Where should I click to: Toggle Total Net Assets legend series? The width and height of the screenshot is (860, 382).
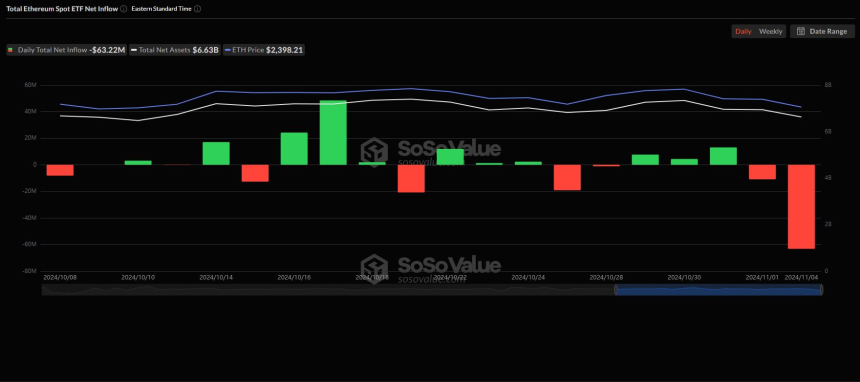(x=175, y=50)
